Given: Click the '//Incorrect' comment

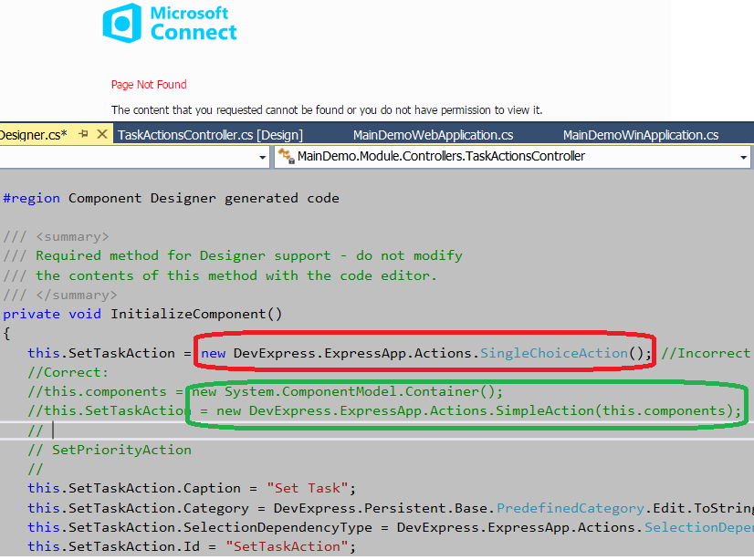Looking at the screenshot, I should click(x=706, y=353).
